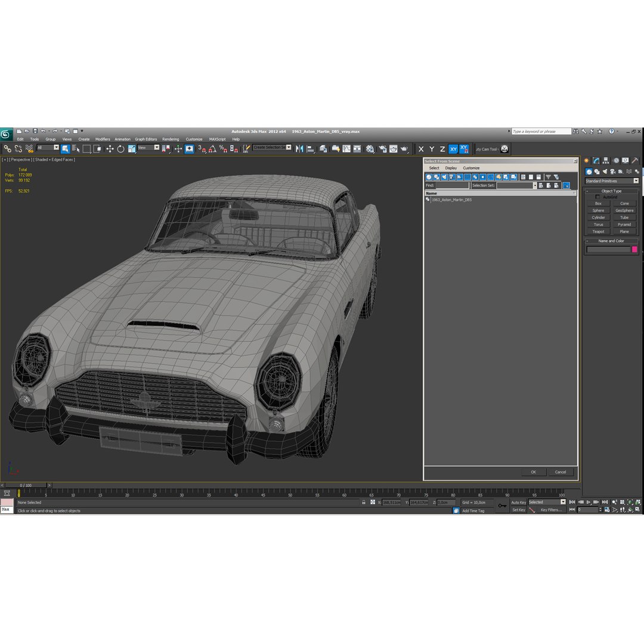Activate the Select Object tool
The height and width of the screenshot is (644, 644).
click(65, 149)
